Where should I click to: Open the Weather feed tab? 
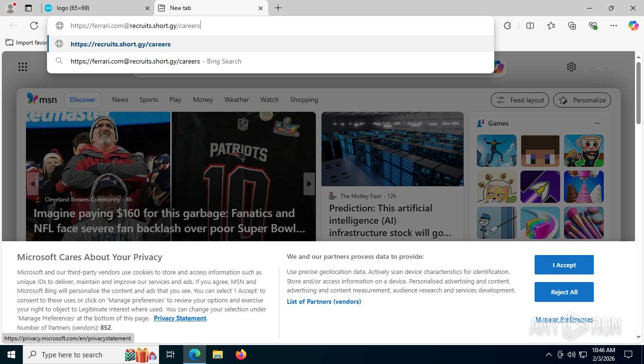coord(237,100)
